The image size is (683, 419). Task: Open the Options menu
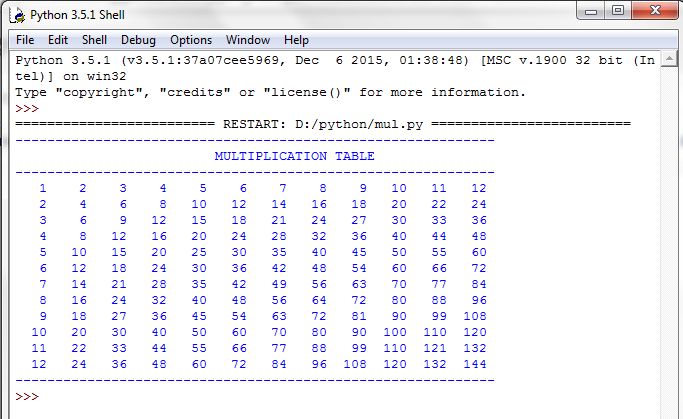pos(191,40)
